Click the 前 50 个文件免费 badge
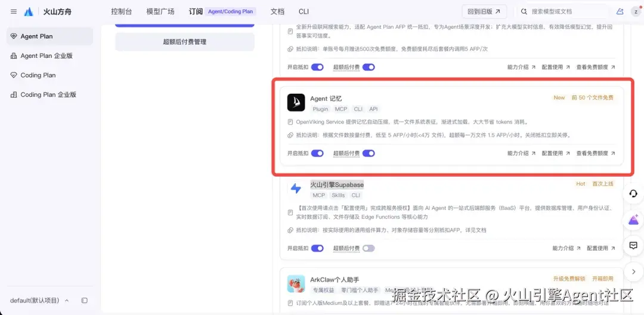The image size is (644, 315). [x=592, y=98]
